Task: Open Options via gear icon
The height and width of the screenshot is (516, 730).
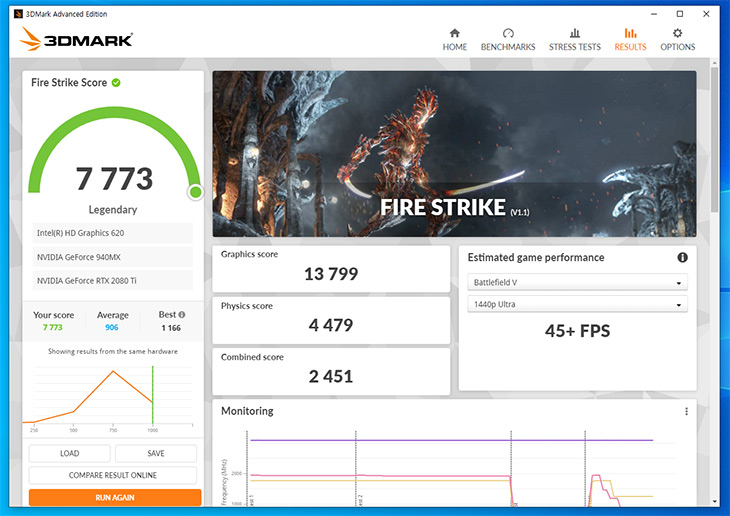Action: coord(677,33)
